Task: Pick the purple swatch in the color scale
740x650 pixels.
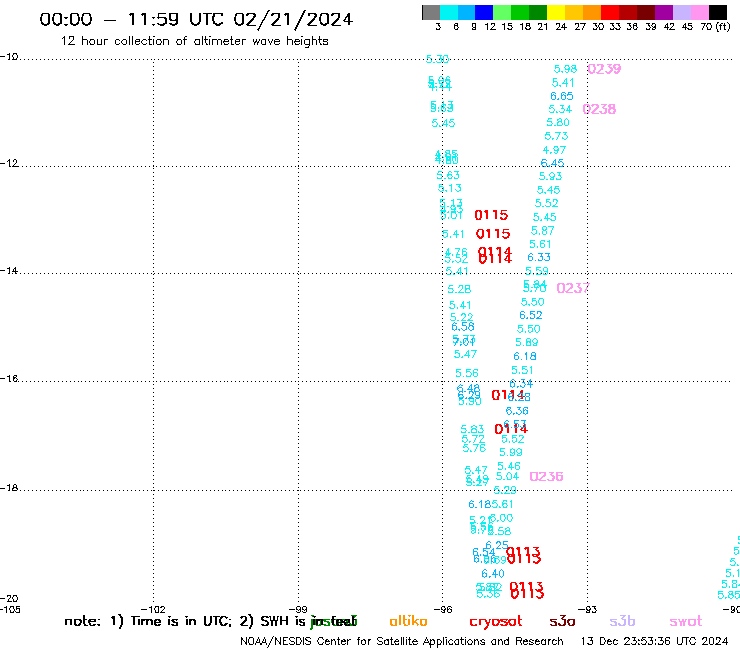Action: tap(664, 12)
